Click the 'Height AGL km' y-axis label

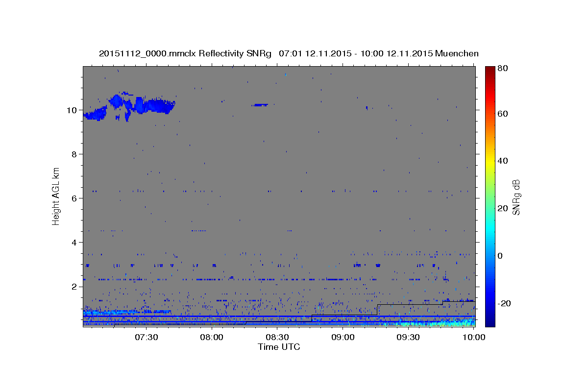point(56,196)
